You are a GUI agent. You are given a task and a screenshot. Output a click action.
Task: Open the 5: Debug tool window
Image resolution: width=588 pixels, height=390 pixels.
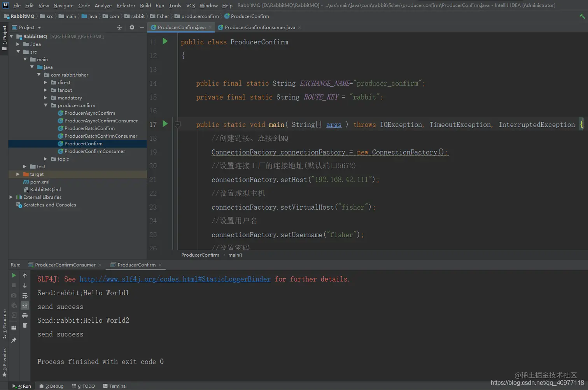point(51,386)
